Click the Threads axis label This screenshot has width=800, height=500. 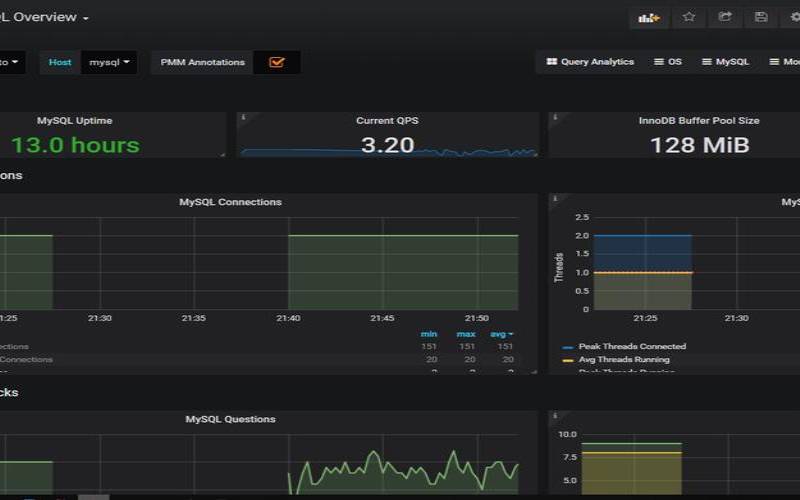click(559, 267)
